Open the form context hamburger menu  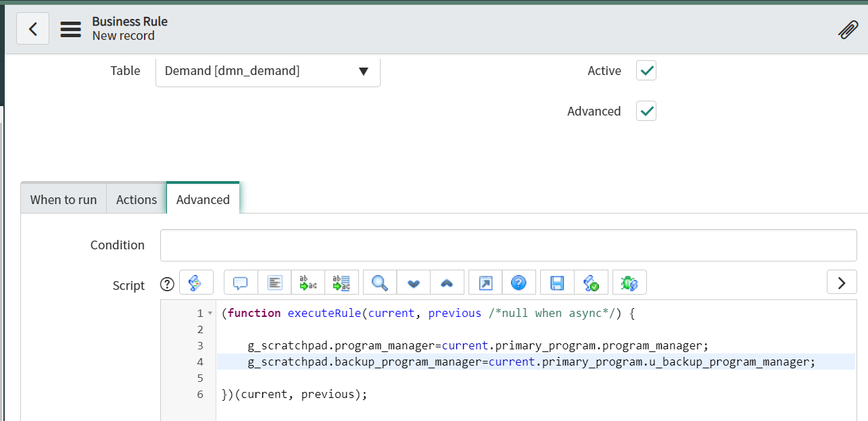coord(70,30)
